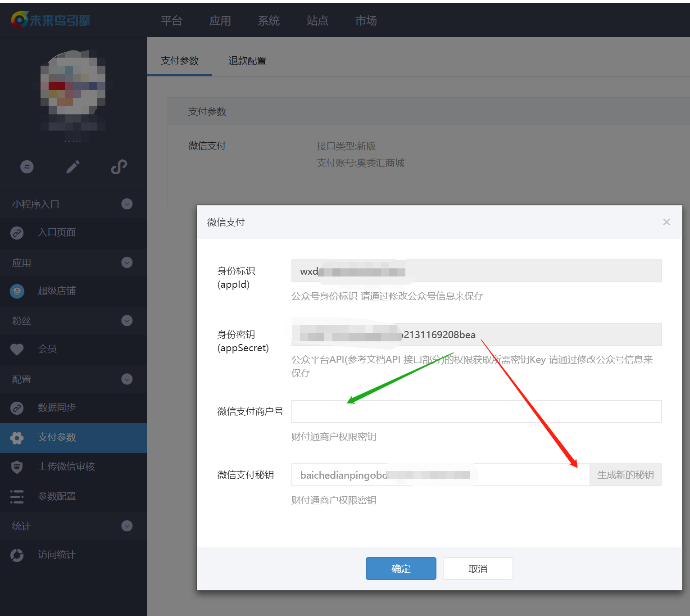Click the 接口类型:新版 text

[x=346, y=146]
